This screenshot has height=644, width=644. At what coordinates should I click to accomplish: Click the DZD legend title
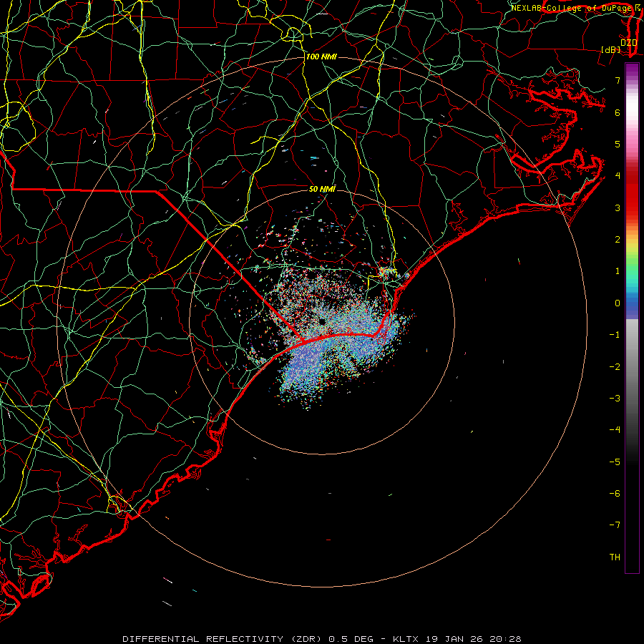pos(629,43)
